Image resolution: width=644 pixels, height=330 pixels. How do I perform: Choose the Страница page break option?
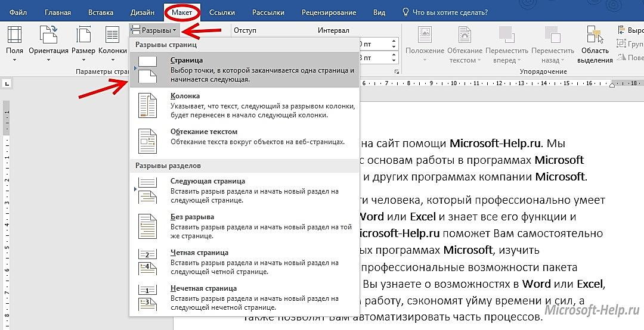tap(245, 69)
